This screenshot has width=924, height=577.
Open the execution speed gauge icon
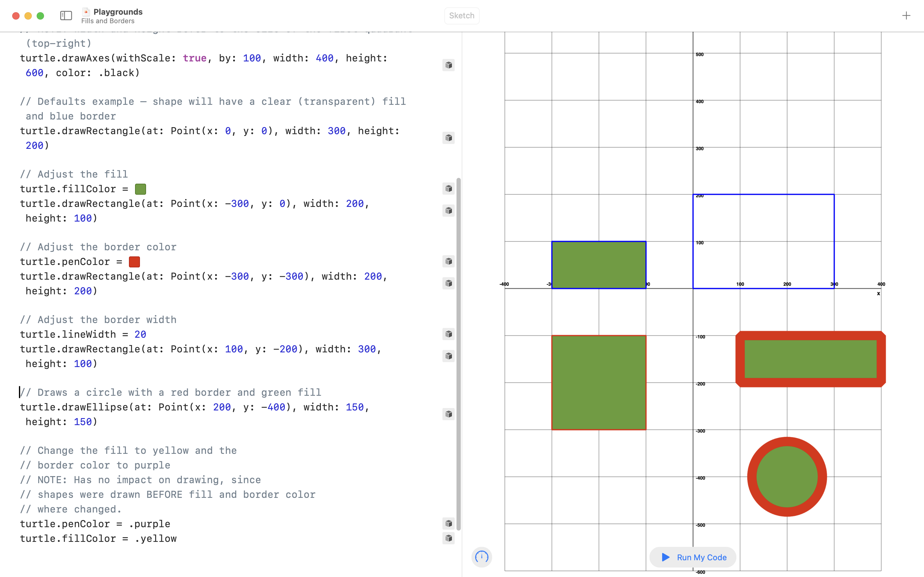[x=482, y=557]
